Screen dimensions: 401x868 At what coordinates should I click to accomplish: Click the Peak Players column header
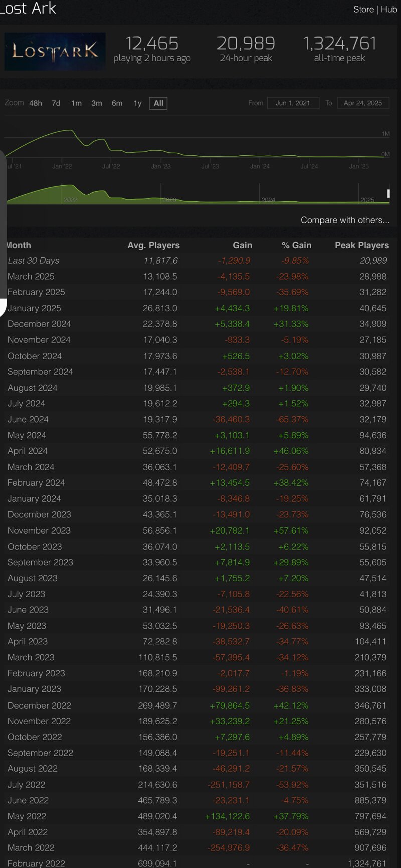click(x=362, y=245)
